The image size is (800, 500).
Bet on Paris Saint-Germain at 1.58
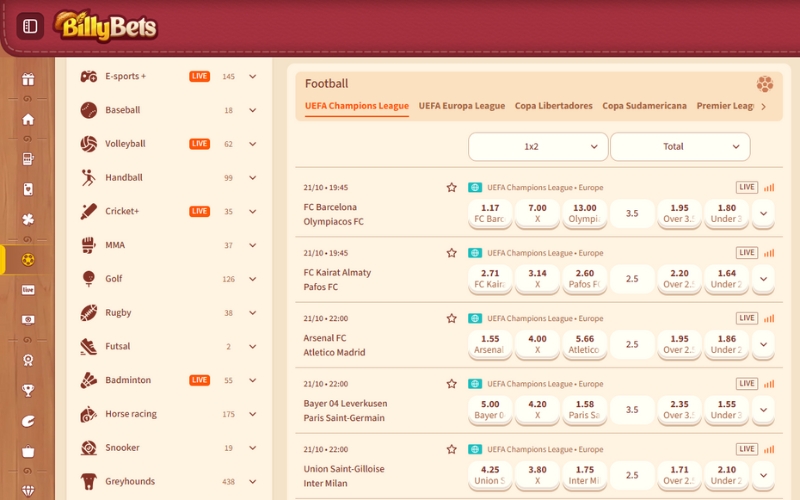pos(585,409)
